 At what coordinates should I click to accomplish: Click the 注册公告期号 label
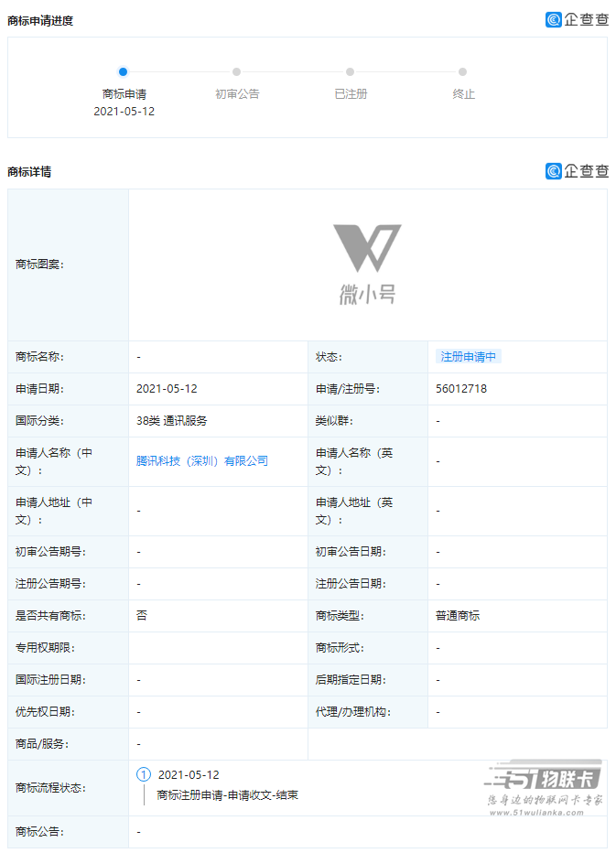pos(50,584)
